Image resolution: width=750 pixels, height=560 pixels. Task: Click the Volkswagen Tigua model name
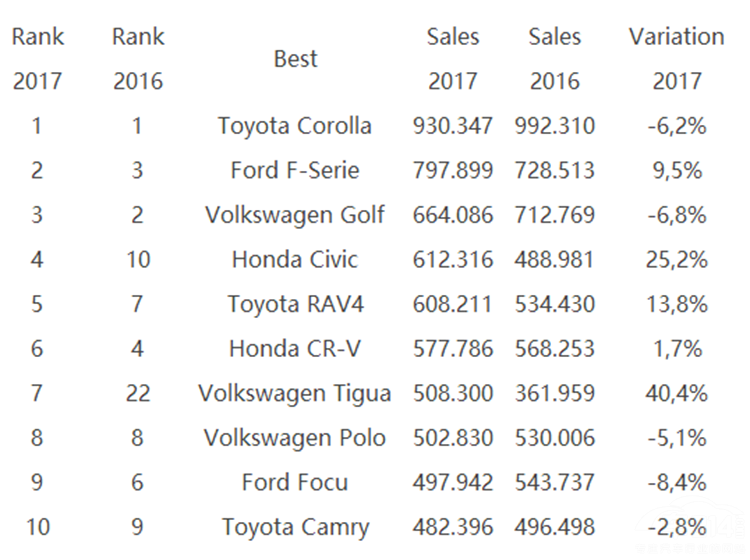pyautogui.click(x=294, y=393)
